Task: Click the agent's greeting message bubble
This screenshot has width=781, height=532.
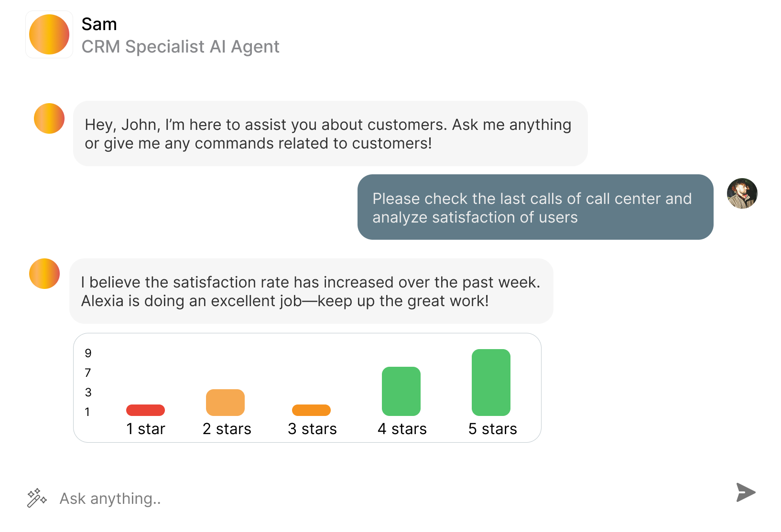Action: pyautogui.click(x=330, y=134)
